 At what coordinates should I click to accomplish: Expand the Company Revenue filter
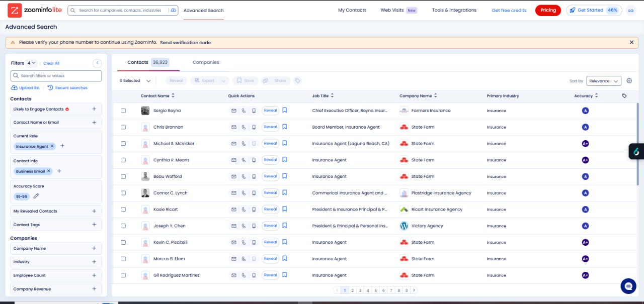tap(94, 289)
